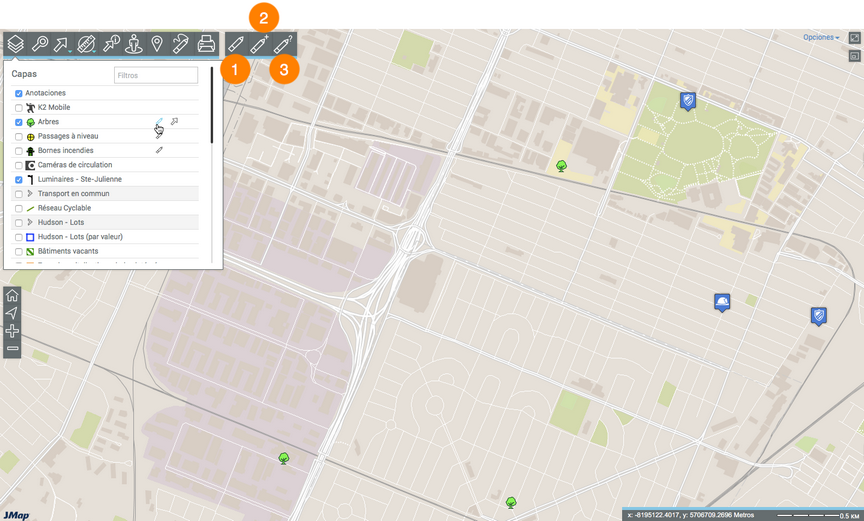
Task: Open the street view person tool
Action: click(x=134, y=44)
